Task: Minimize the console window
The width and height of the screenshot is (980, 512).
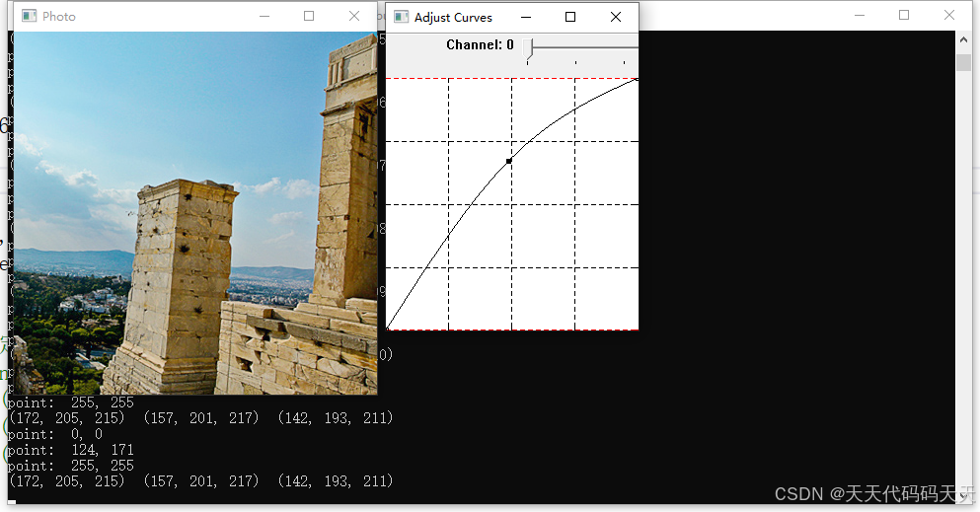Action: point(860,15)
